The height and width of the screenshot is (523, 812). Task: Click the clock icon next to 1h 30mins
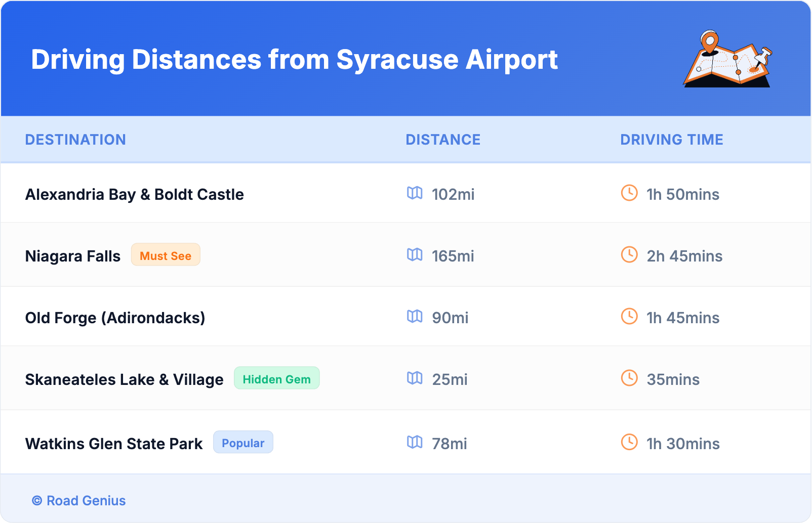pyautogui.click(x=629, y=443)
